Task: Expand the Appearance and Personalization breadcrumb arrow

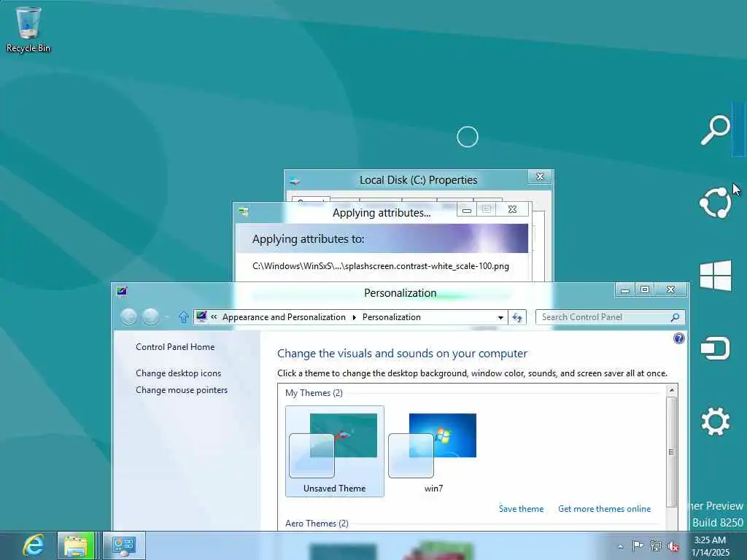Action: coord(354,318)
